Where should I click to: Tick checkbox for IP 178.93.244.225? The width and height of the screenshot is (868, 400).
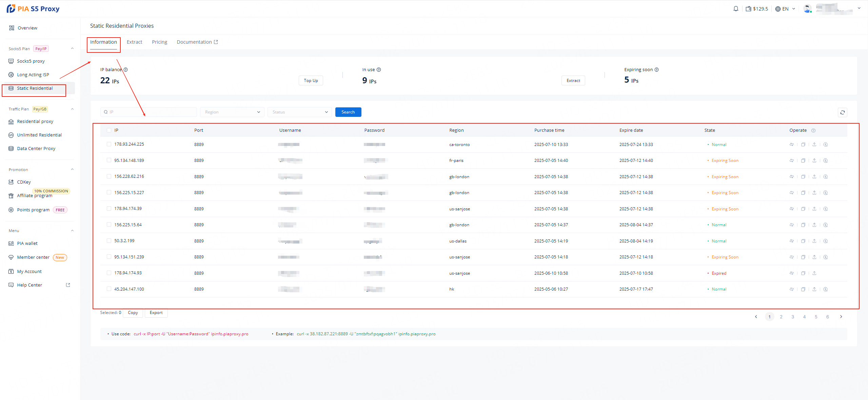click(x=109, y=144)
